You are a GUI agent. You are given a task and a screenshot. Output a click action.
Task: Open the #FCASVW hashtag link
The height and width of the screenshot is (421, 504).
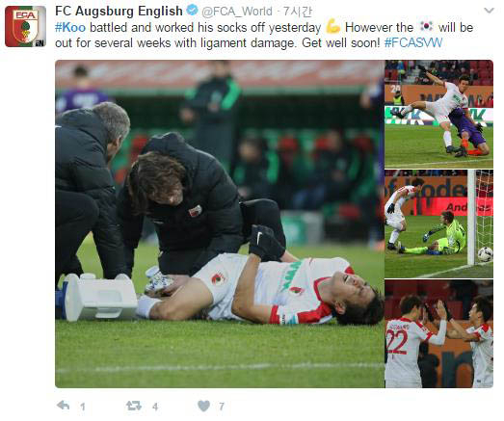coord(413,42)
